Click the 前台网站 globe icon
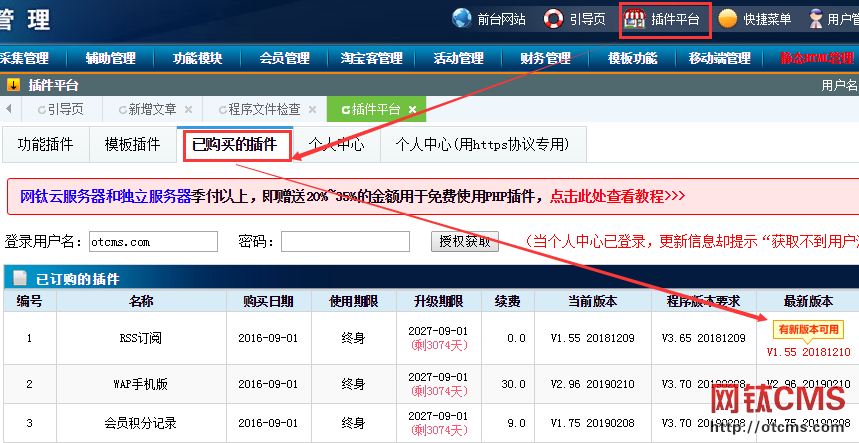 click(x=462, y=19)
